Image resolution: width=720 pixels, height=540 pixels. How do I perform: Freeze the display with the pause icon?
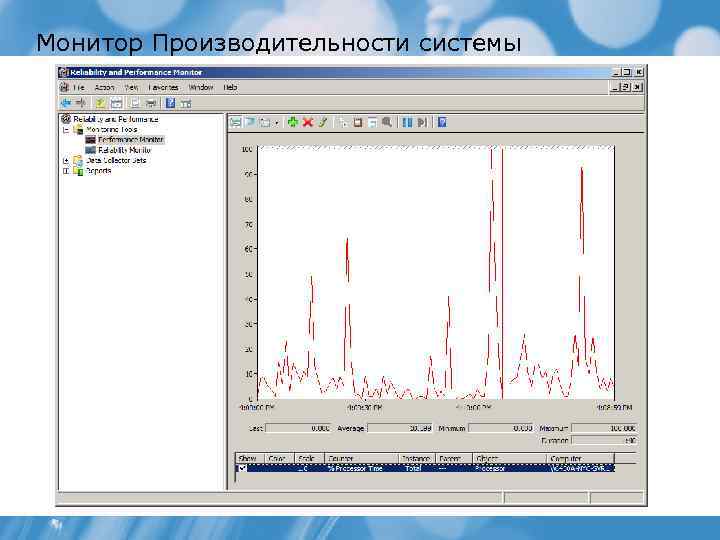[407, 122]
